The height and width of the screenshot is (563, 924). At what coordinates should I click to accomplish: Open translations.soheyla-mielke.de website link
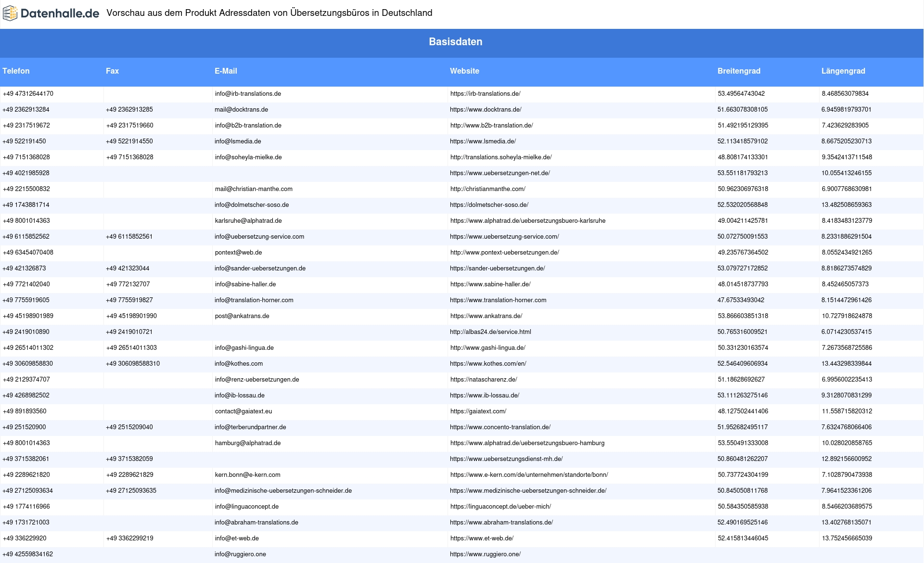(501, 157)
